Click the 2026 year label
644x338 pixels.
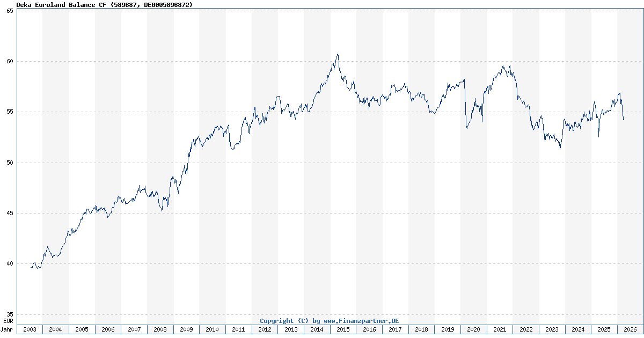[x=630, y=329]
